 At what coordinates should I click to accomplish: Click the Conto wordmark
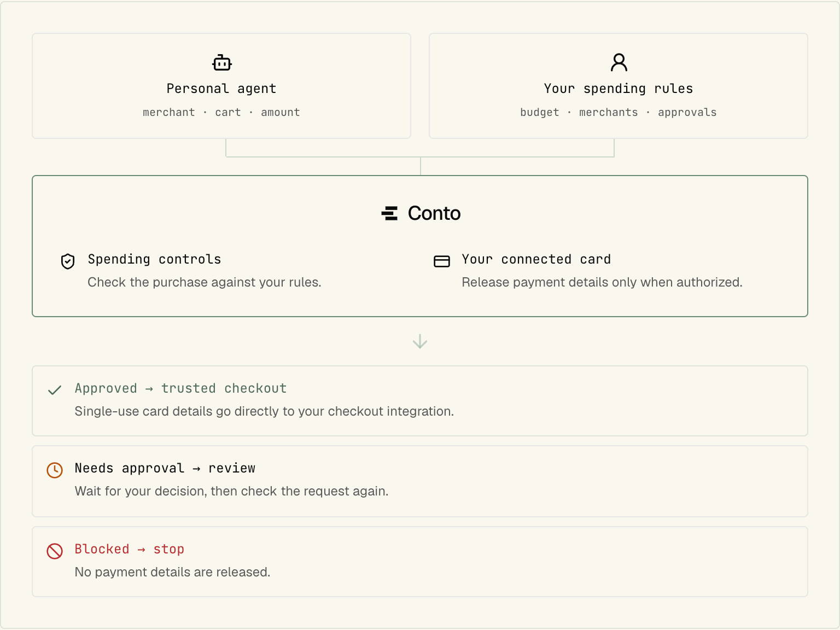pos(434,213)
